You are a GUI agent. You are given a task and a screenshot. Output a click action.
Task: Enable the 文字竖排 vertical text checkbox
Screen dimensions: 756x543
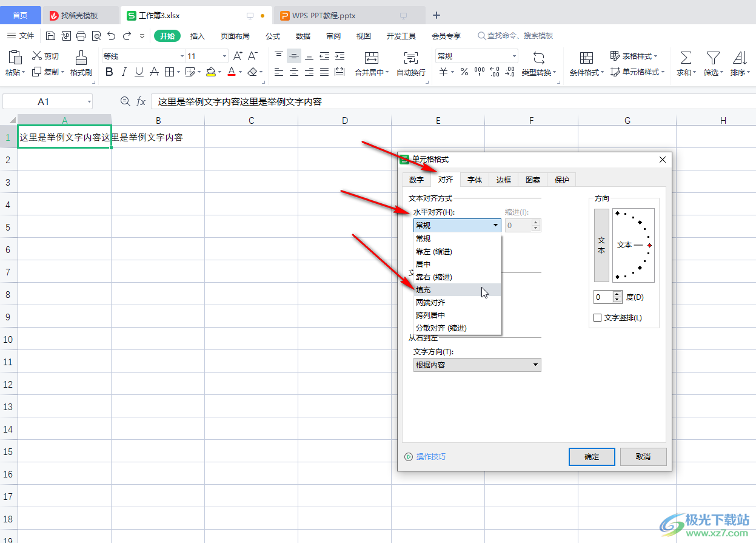598,317
